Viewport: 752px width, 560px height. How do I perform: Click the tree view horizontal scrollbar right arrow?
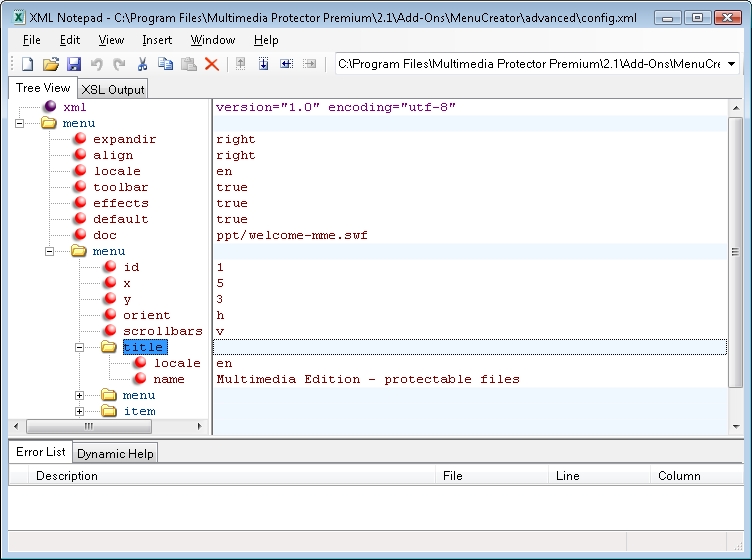200,426
